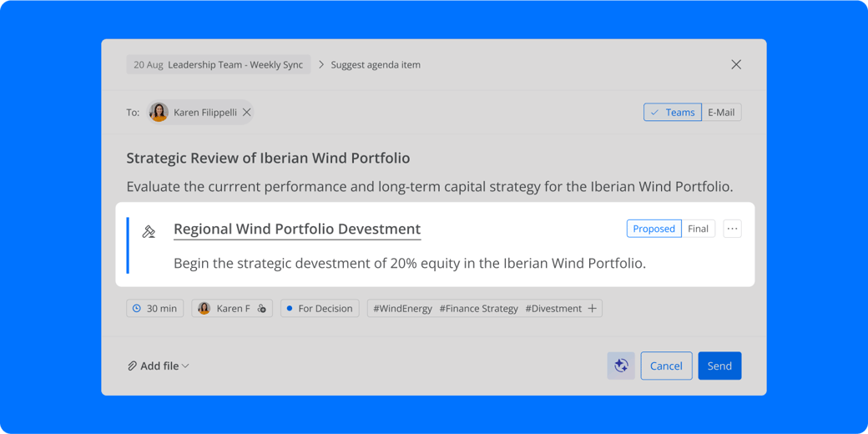Click the blue dot in For Decision chip
Screen dimensions: 868x434
(290, 308)
